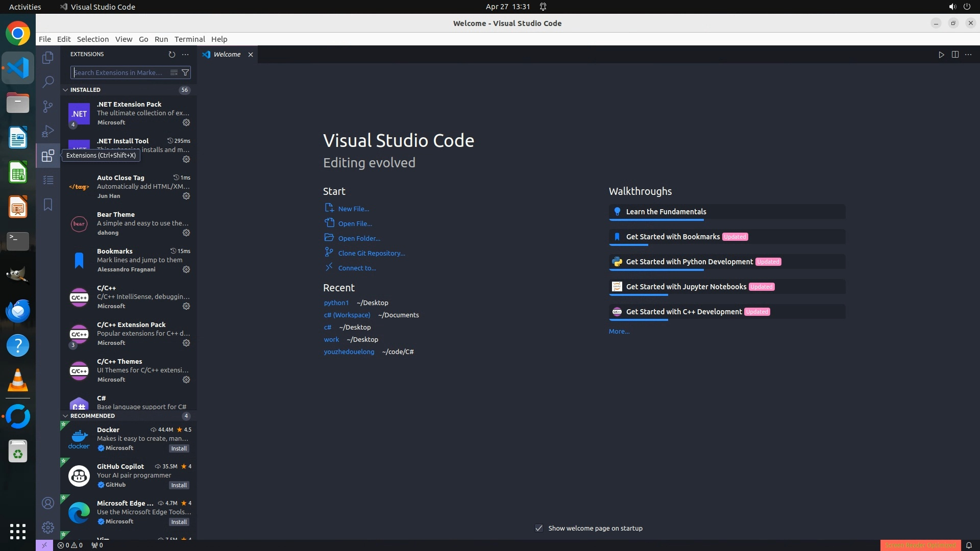This screenshot has height=551, width=980.
Task: Open manage gear for Bear Theme
Action: point(186,233)
